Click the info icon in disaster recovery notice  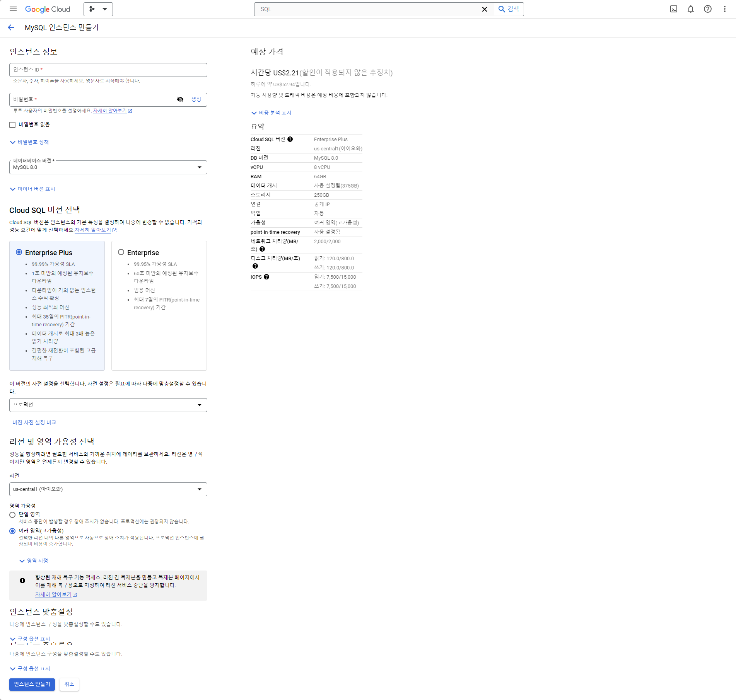22,581
